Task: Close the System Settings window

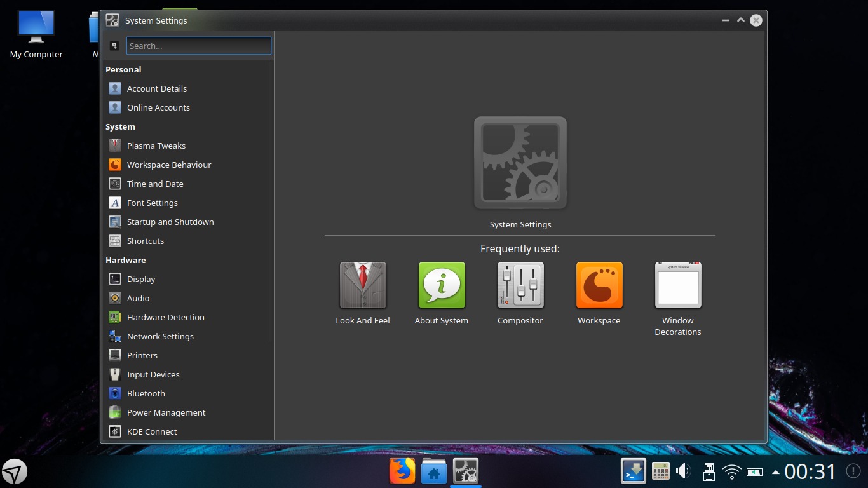Action: [x=756, y=20]
